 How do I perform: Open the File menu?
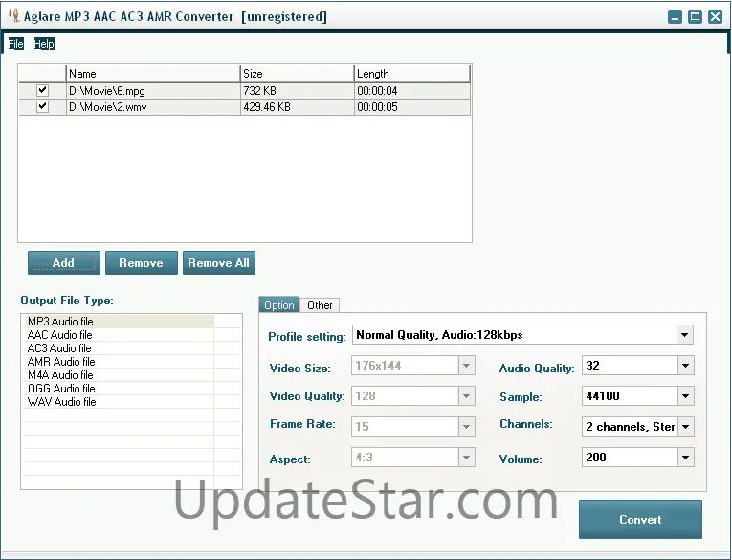coord(16,44)
